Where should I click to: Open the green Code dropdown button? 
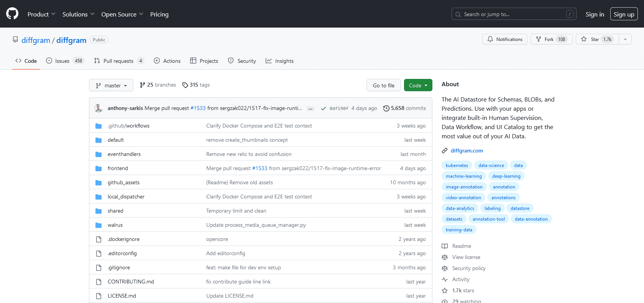pos(418,85)
